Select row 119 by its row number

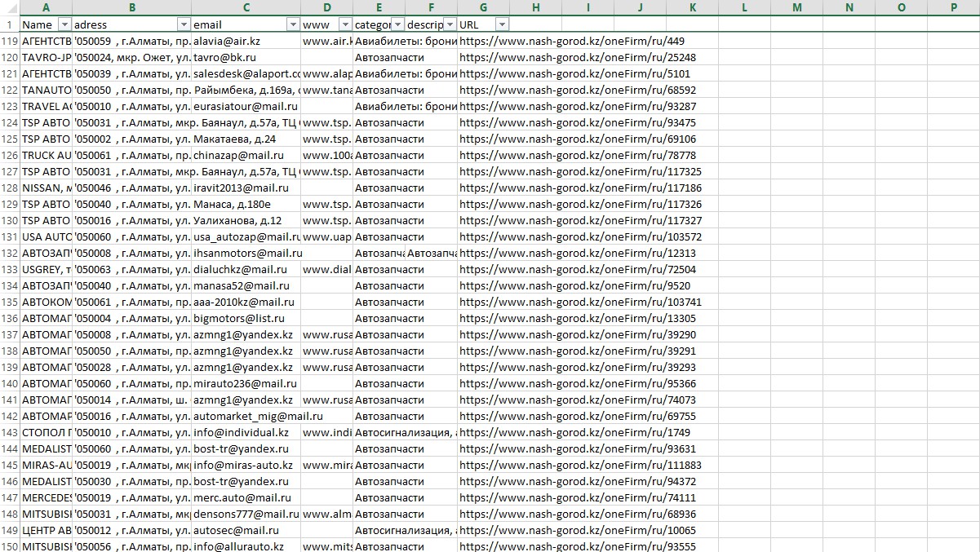(x=10, y=41)
